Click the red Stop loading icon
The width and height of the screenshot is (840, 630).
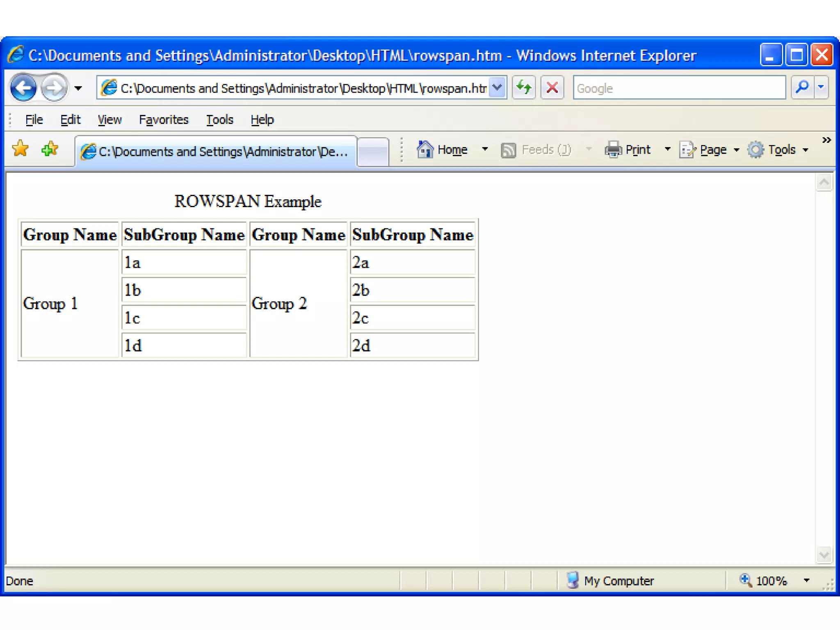[552, 87]
